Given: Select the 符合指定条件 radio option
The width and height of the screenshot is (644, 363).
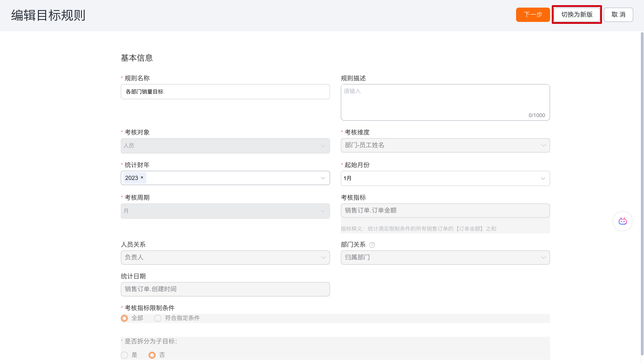Looking at the screenshot, I should [158, 318].
